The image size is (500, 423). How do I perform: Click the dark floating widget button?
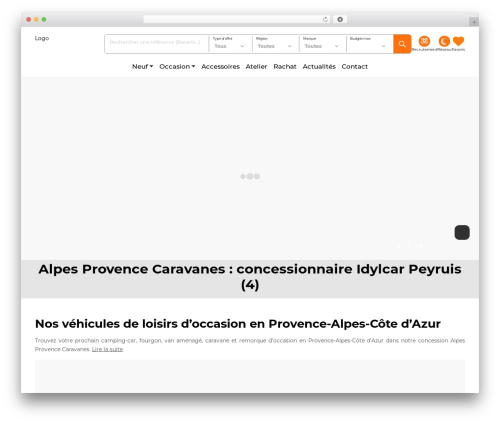462,232
